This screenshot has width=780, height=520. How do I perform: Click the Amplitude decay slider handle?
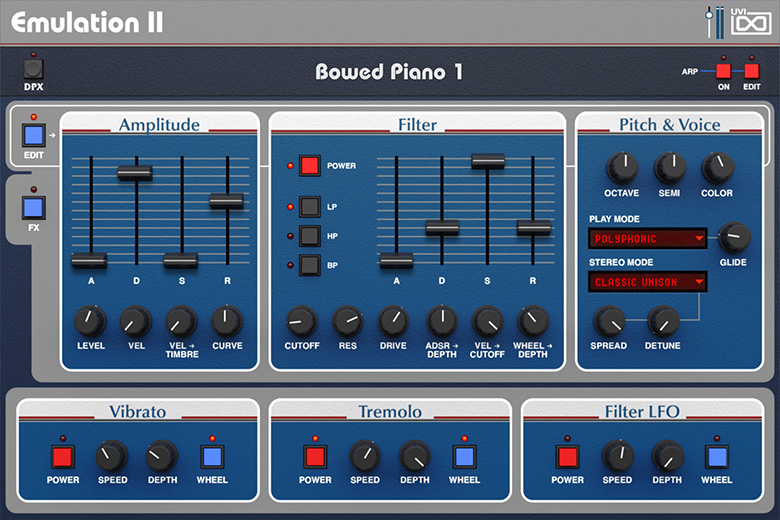point(135,173)
